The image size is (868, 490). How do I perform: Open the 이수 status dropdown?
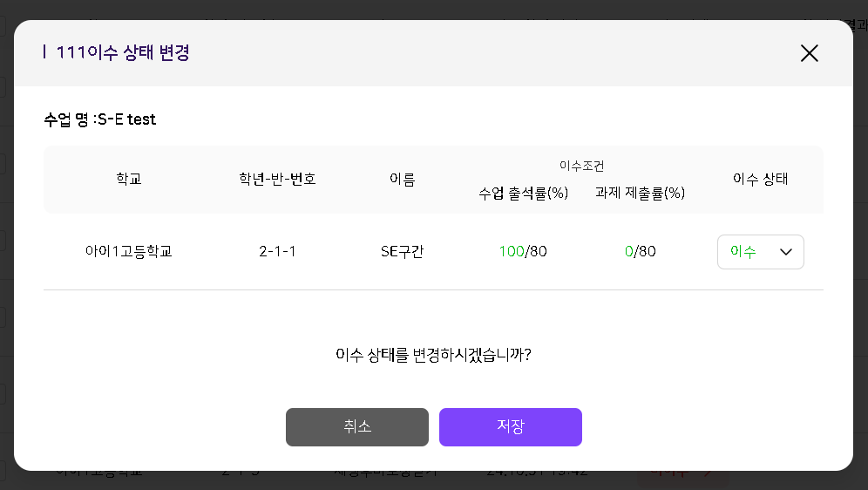tap(760, 252)
